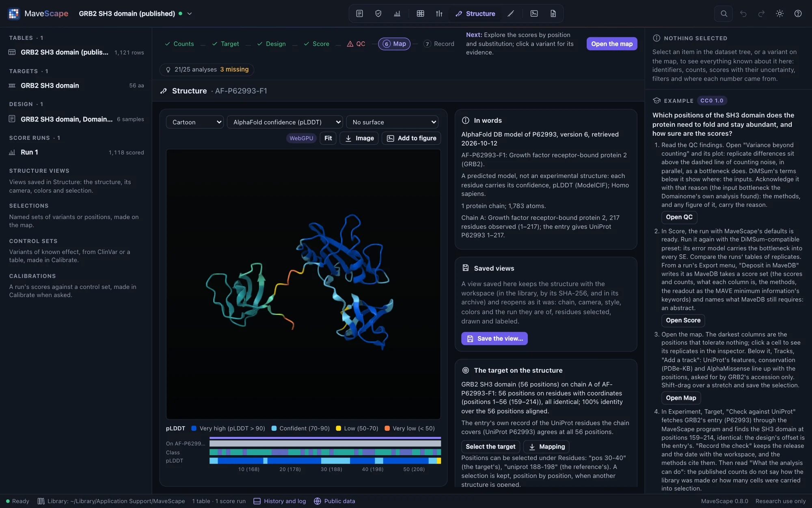
Task: Open the shield-check QC view in the toolbar
Action: 378,13
